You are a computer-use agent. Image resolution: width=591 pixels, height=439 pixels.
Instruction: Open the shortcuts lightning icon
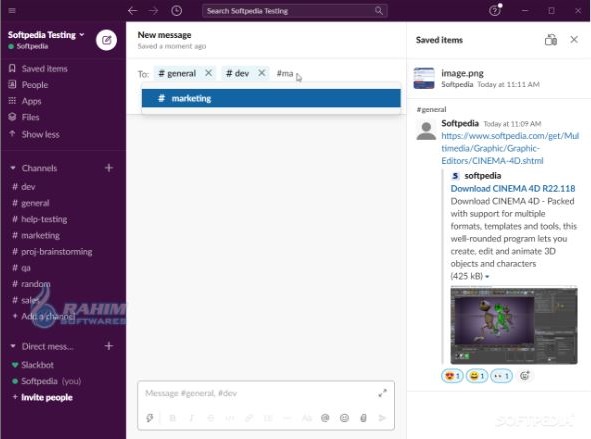pyautogui.click(x=150, y=418)
